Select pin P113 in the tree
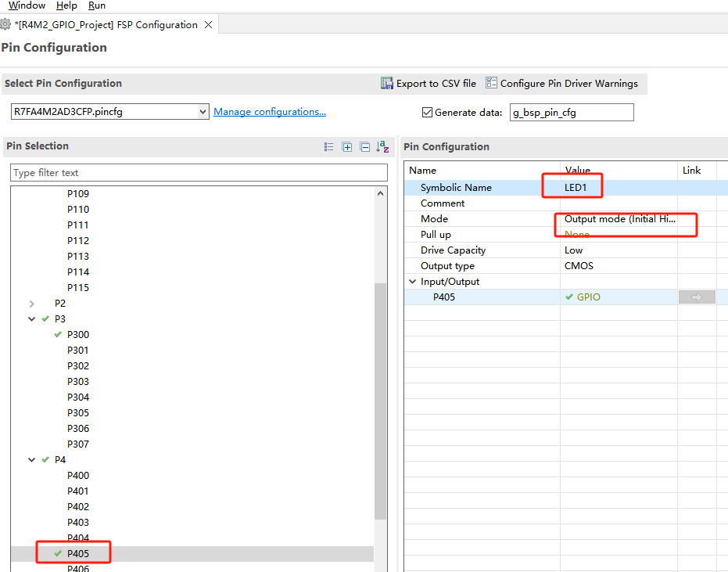Screen dimensions: 728x572 tap(78, 257)
